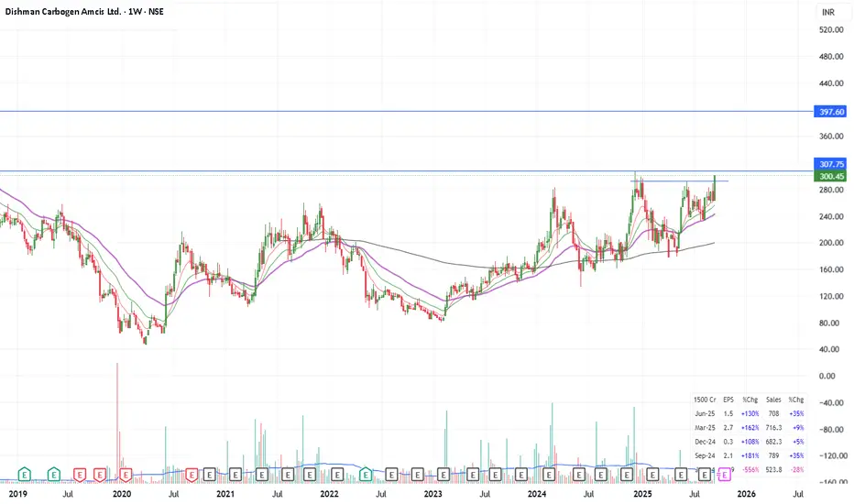Select the horizontal line at 307.75
The width and height of the screenshot is (854, 504).
[406, 171]
